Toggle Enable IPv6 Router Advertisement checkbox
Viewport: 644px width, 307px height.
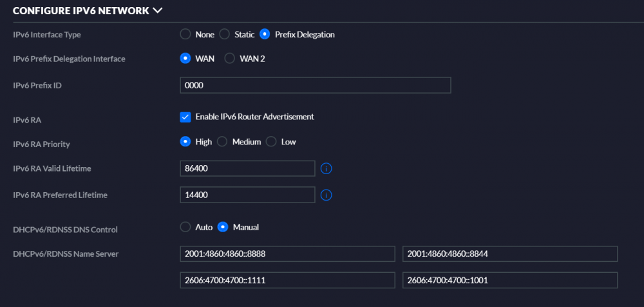click(x=185, y=117)
